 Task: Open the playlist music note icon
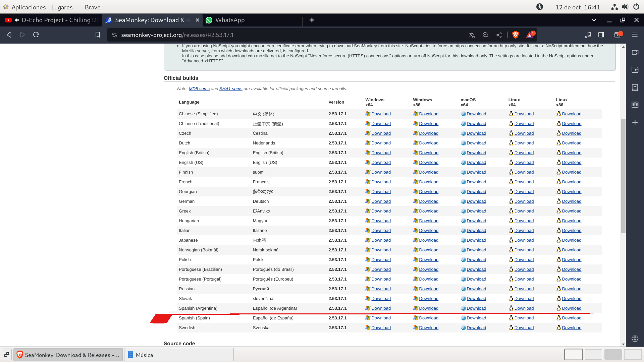pyautogui.click(x=588, y=35)
